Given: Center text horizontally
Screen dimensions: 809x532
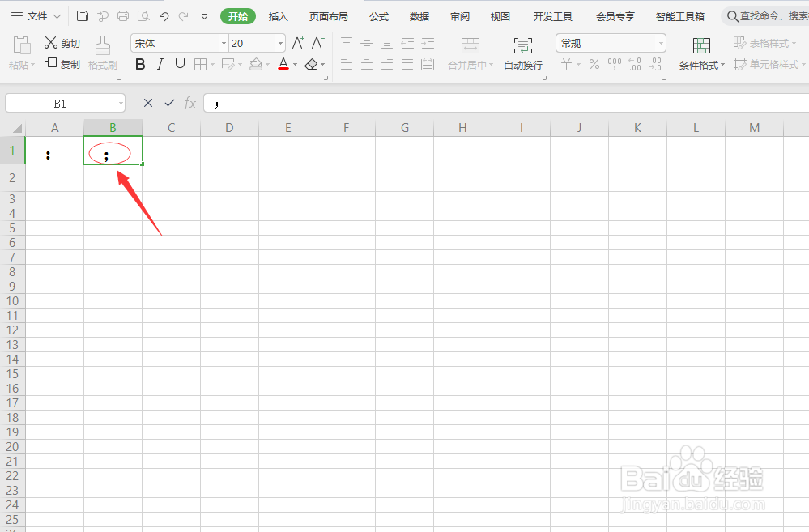Looking at the screenshot, I should pyautogui.click(x=367, y=65).
